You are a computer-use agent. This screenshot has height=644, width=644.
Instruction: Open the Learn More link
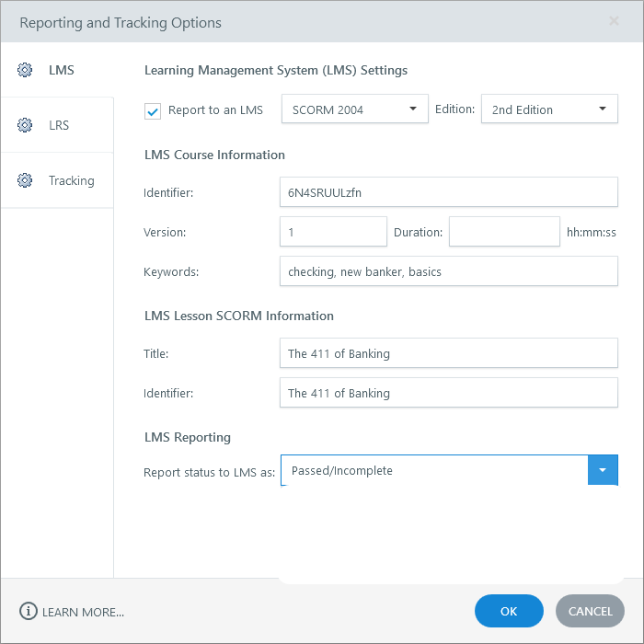(x=83, y=612)
